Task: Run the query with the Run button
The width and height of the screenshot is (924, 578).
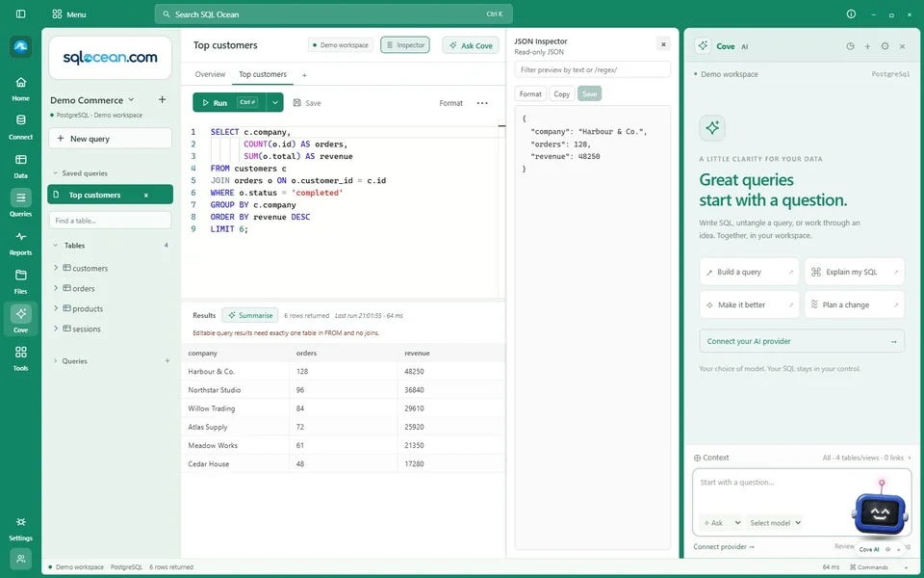Action: coord(229,103)
